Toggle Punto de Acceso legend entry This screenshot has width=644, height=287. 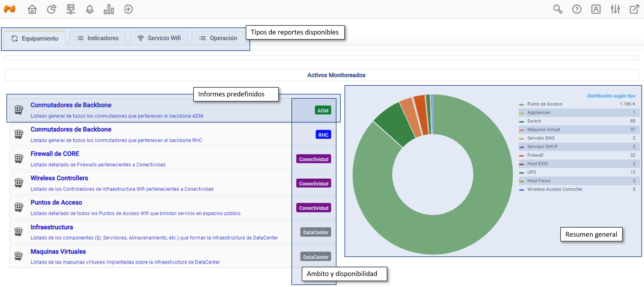(545, 104)
